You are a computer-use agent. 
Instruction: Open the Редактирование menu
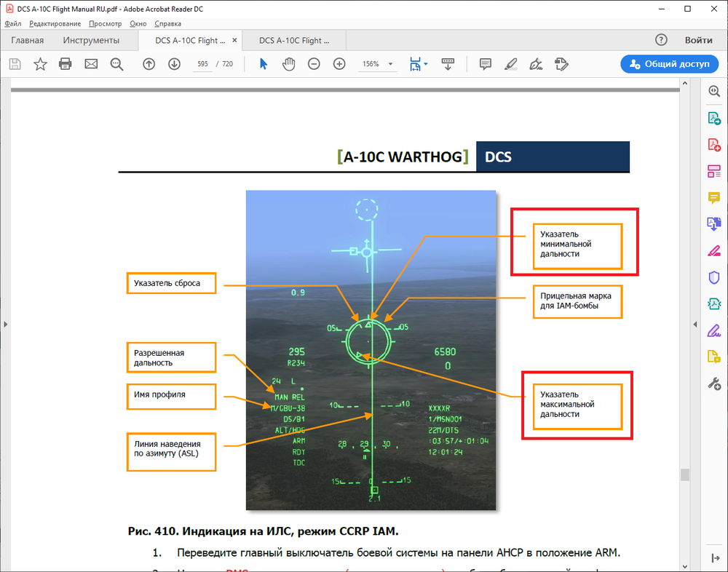point(55,24)
